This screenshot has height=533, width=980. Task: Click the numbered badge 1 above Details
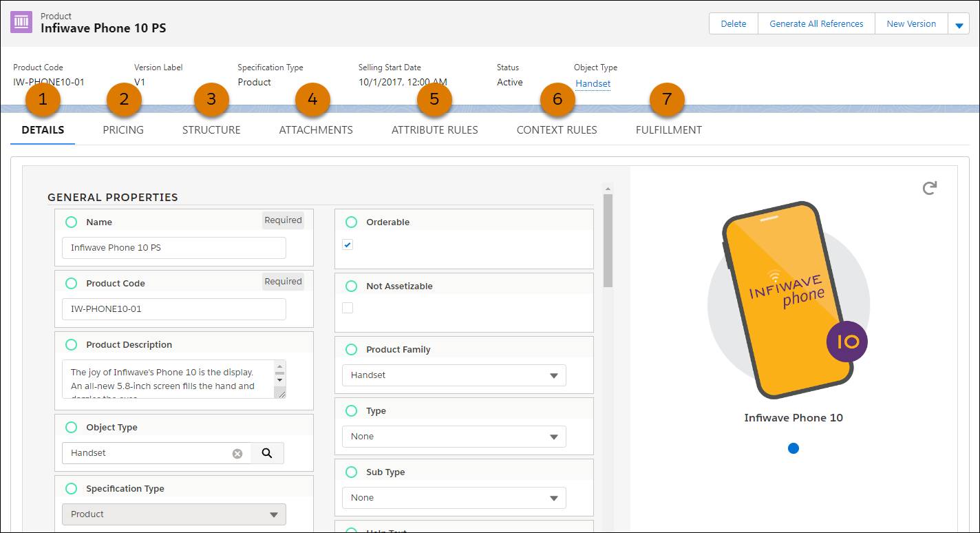coord(42,98)
